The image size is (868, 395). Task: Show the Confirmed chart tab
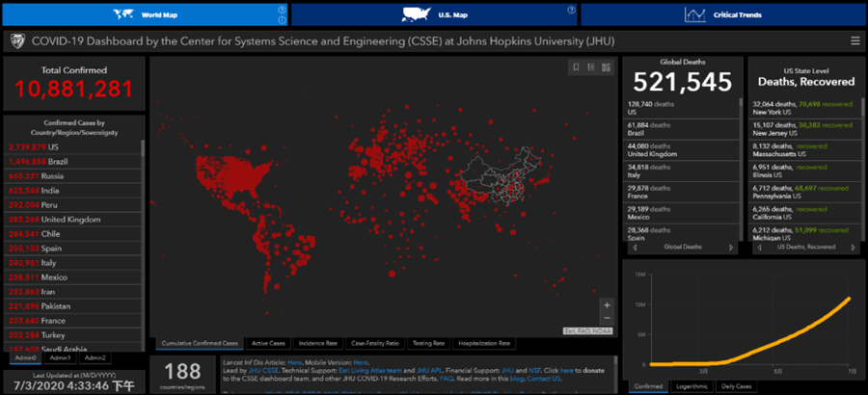(648, 386)
